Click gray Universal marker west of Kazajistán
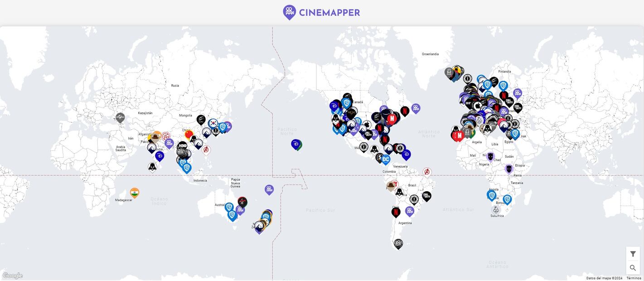 pyautogui.click(x=120, y=117)
